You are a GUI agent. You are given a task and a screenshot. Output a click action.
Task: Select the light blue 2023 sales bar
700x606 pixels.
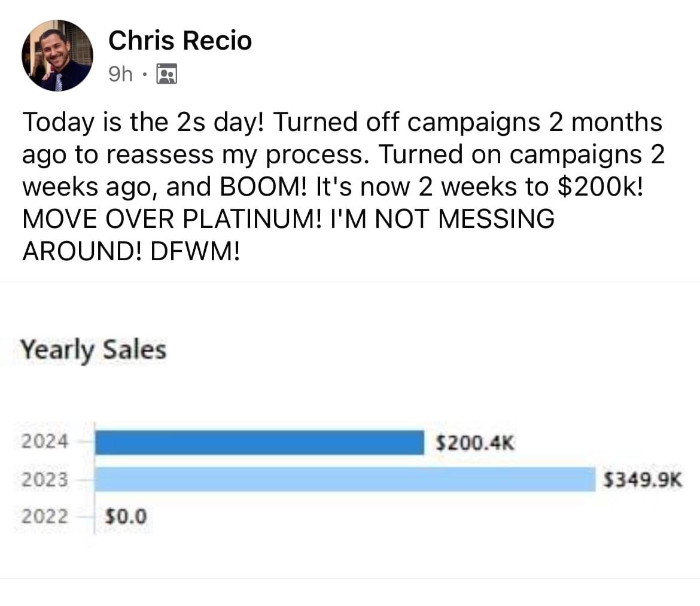tap(345, 479)
